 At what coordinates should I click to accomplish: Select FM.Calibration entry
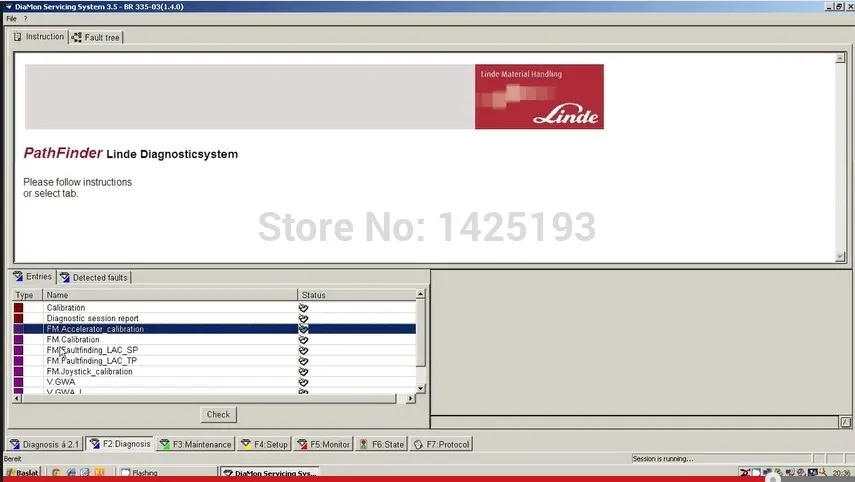coord(214,340)
